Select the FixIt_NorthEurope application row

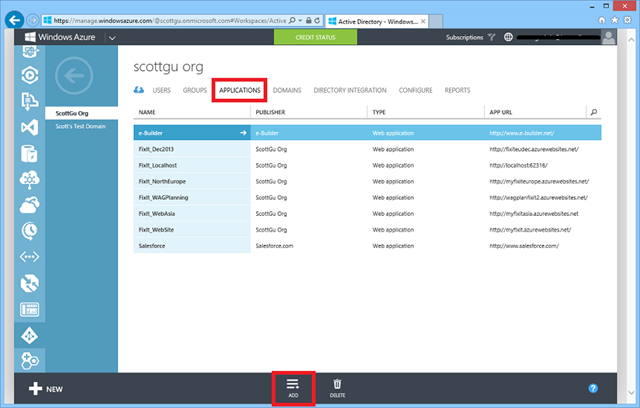pos(367,181)
